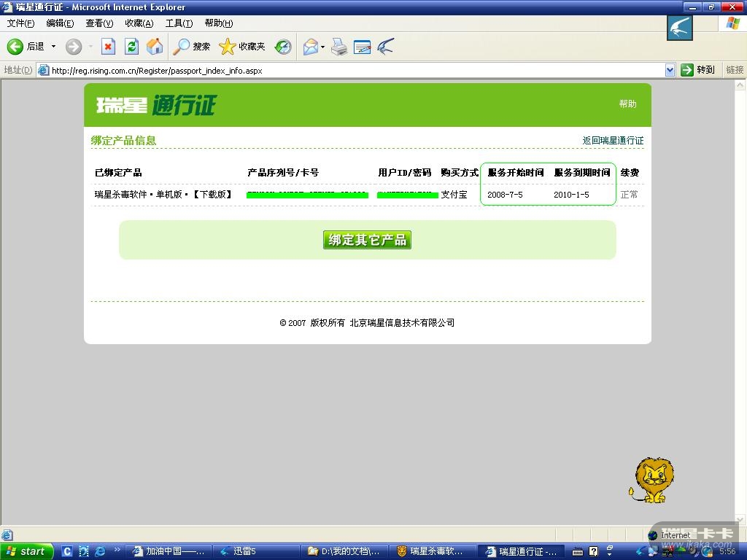This screenshot has height=560, width=747.
Task: Click the IE page icon in status bar
Action: (7, 534)
